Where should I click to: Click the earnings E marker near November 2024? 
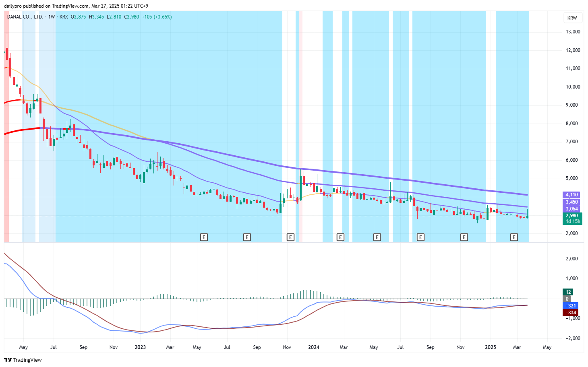pyautogui.click(x=464, y=237)
